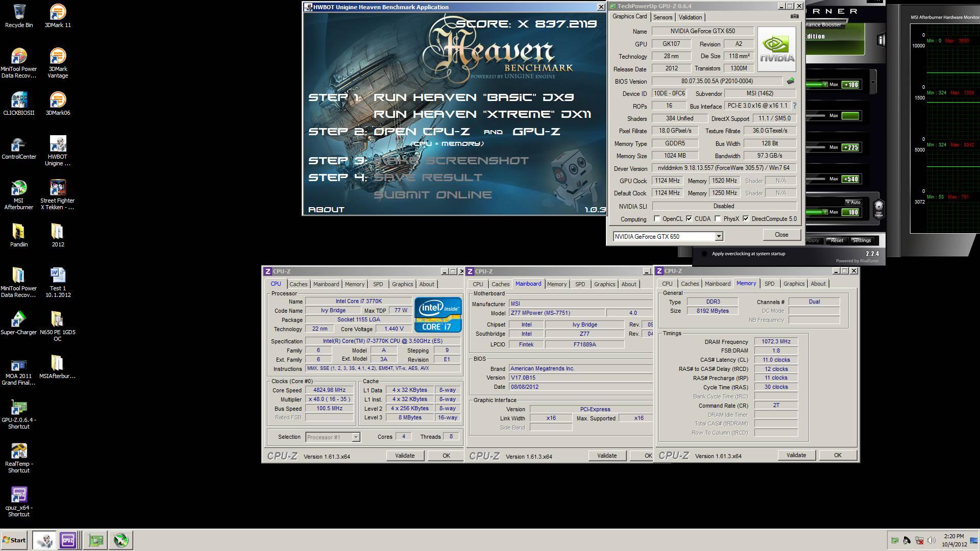Open Caches tab in first CPU-Z
980x551 pixels.
tap(299, 284)
